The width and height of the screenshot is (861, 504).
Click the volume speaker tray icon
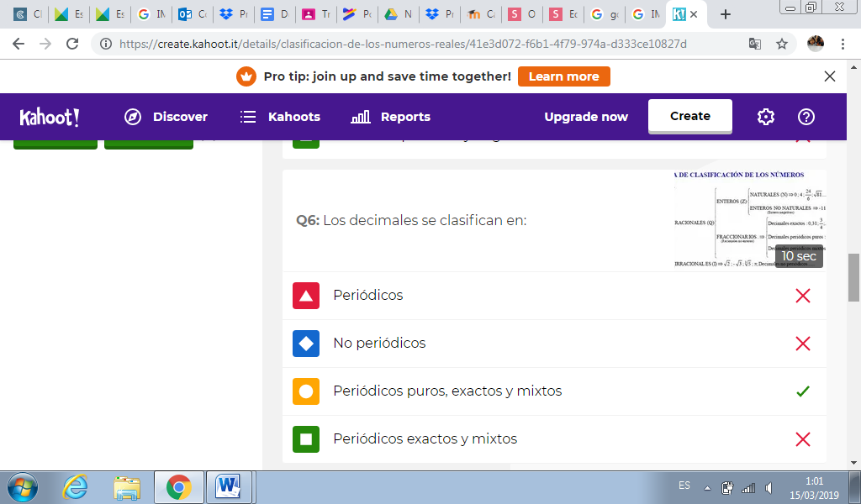tap(769, 487)
